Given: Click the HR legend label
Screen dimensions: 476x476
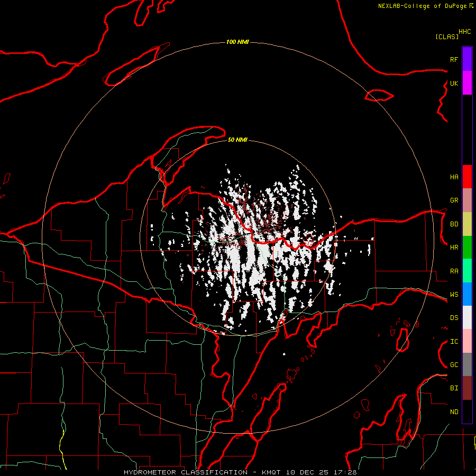Looking at the screenshot, I should point(454,248).
